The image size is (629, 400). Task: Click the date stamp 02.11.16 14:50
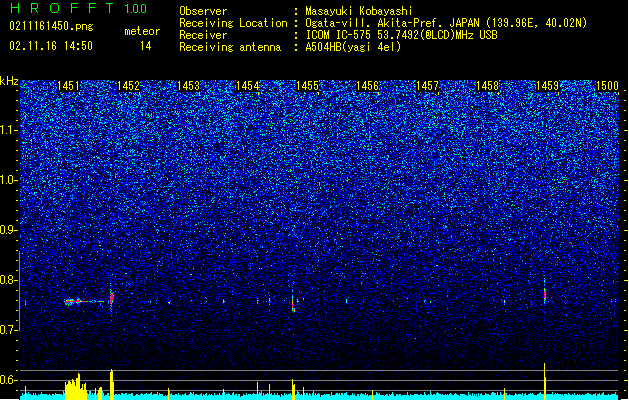[51, 46]
